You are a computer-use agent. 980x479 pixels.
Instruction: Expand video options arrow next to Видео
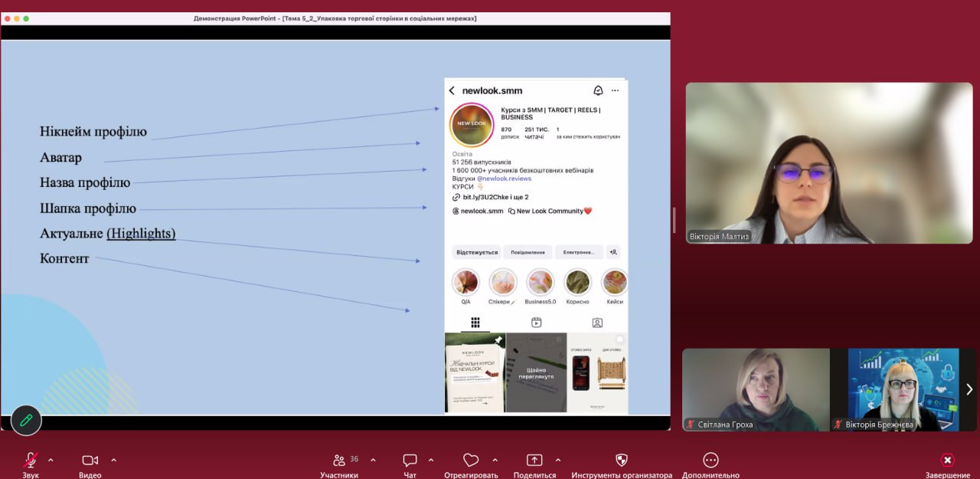click(x=114, y=460)
